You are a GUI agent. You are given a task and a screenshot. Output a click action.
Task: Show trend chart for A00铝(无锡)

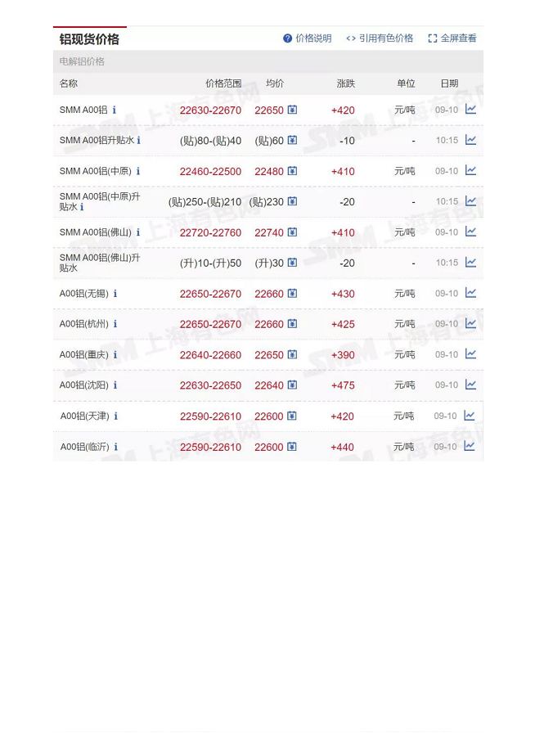470,293
